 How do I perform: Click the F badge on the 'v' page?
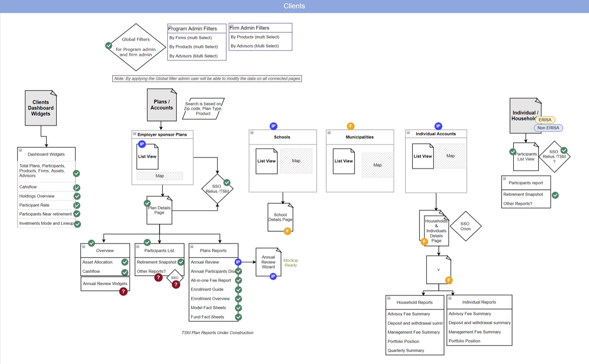(x=449, y=280)
